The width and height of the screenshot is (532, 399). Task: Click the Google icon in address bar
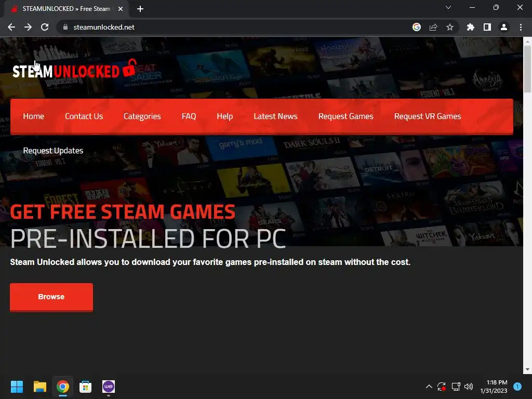(x=417, y=27)
